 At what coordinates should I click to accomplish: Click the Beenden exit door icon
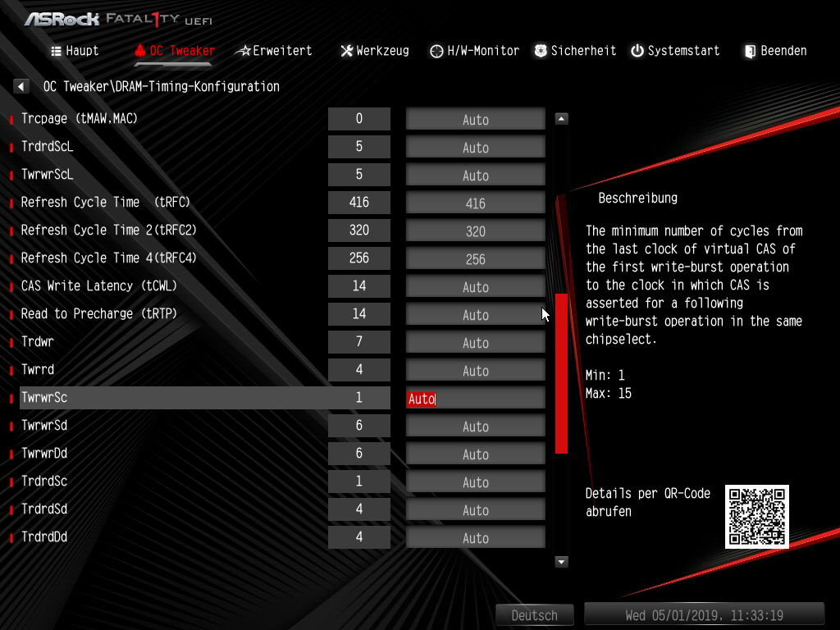pos(750,52)
